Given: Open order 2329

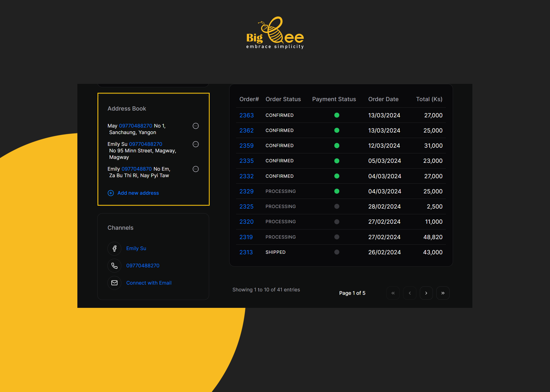Looking at the screenshot, I should click(x=247, y=191).
